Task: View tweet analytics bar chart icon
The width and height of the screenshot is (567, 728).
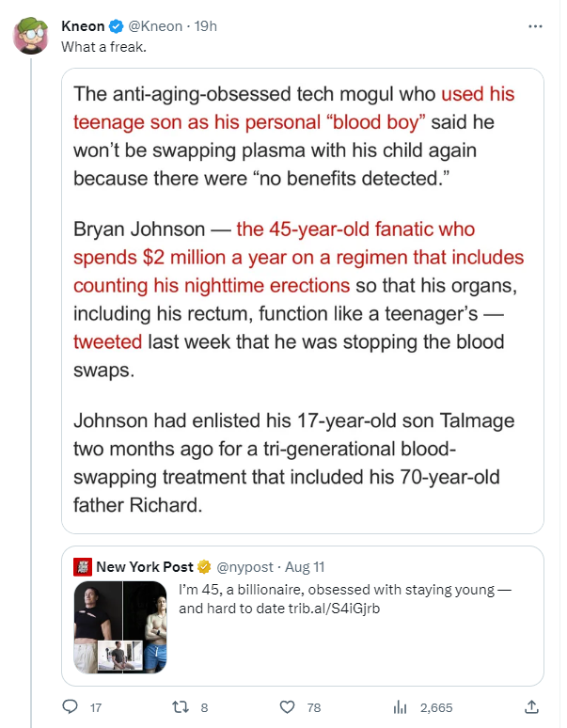Action: click(x=398, y=706)
